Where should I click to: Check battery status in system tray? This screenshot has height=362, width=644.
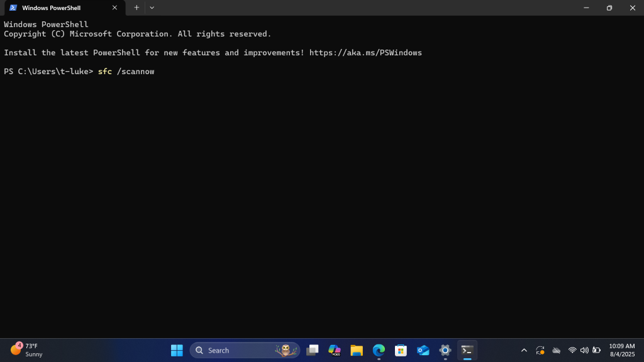pos(596,350)
